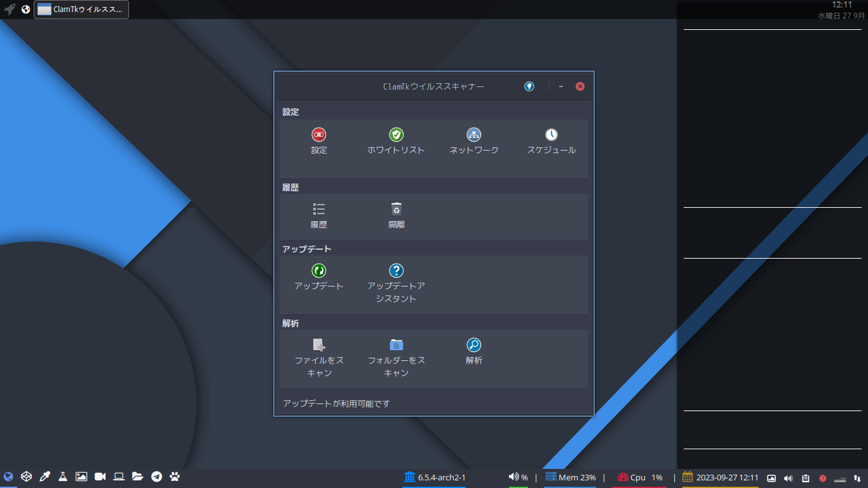Click the globe icon in top panel
Viewport: 868px width, 488px height.
click(x=26, y=10)
